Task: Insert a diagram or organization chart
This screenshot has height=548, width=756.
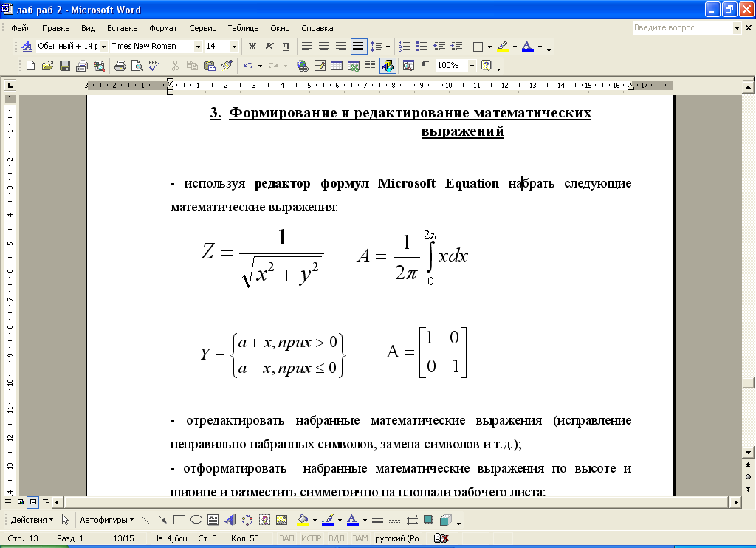Action: pyautogui.click(x=247, y=520)
